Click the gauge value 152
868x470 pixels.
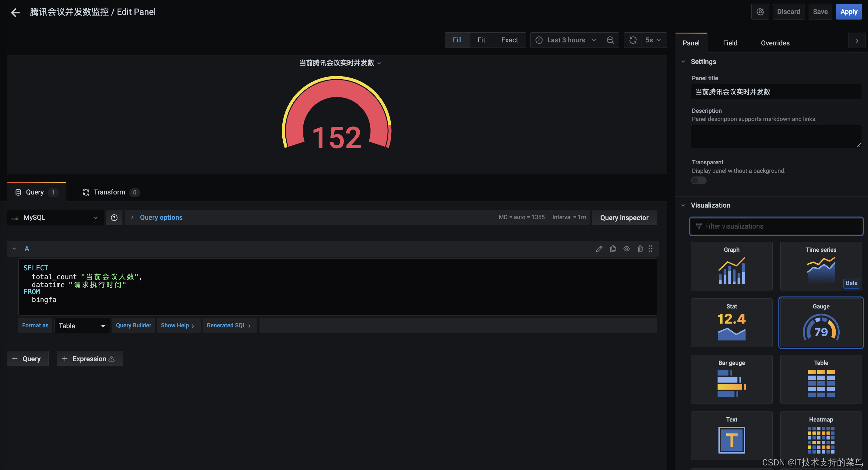337,138
